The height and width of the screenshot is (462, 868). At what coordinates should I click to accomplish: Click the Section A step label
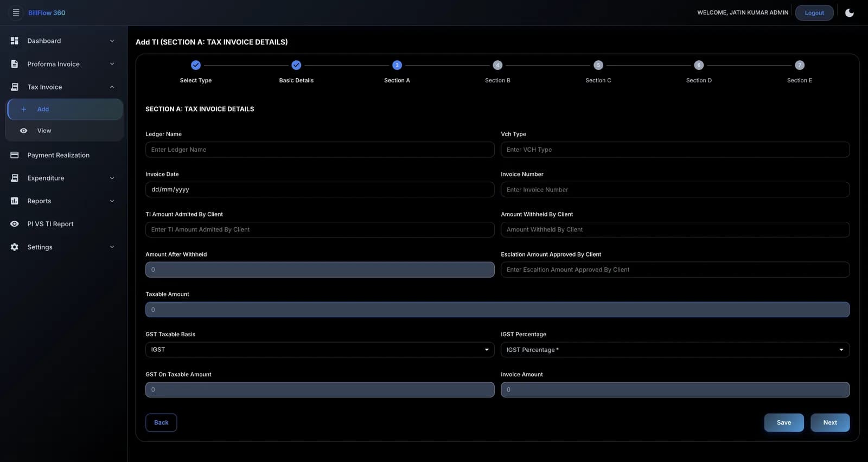tap(397, 80)
